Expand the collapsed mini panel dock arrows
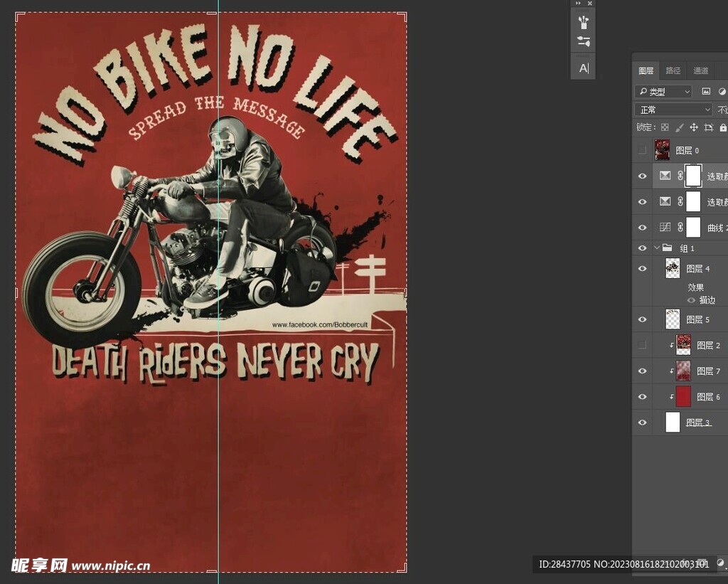Viewport: 728px width, 584px height. tap(578, 4)
